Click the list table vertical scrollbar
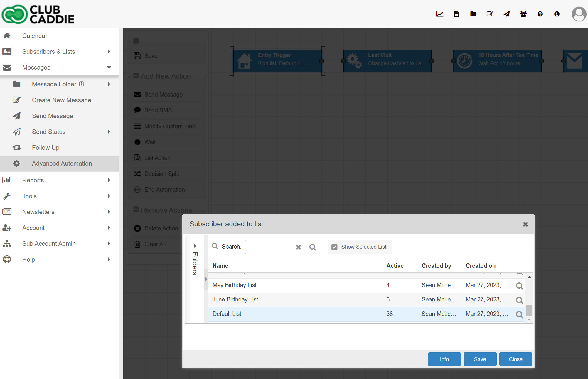Image resolution: width=588 pixels, height=379 pixels. pyautogui.click(x=529, y=310)
